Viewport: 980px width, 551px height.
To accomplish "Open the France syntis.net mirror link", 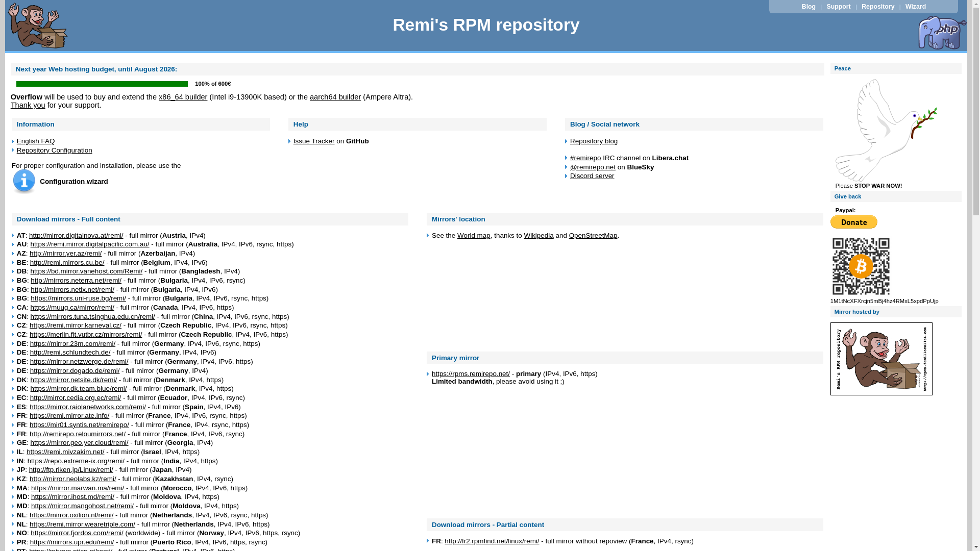I will point(79,425).
